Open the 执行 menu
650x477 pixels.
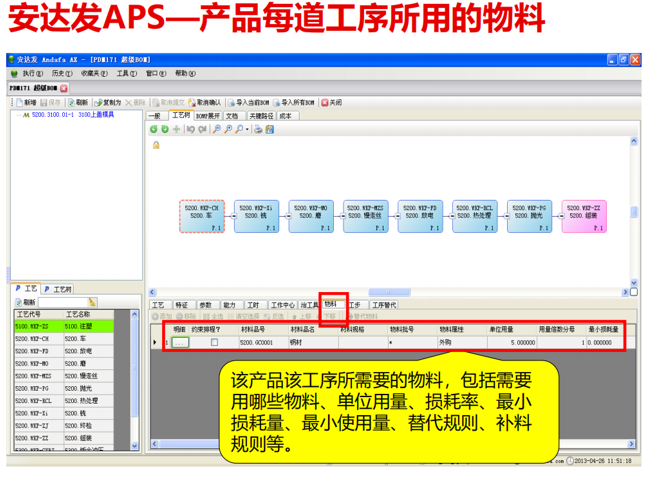(32, 74)
